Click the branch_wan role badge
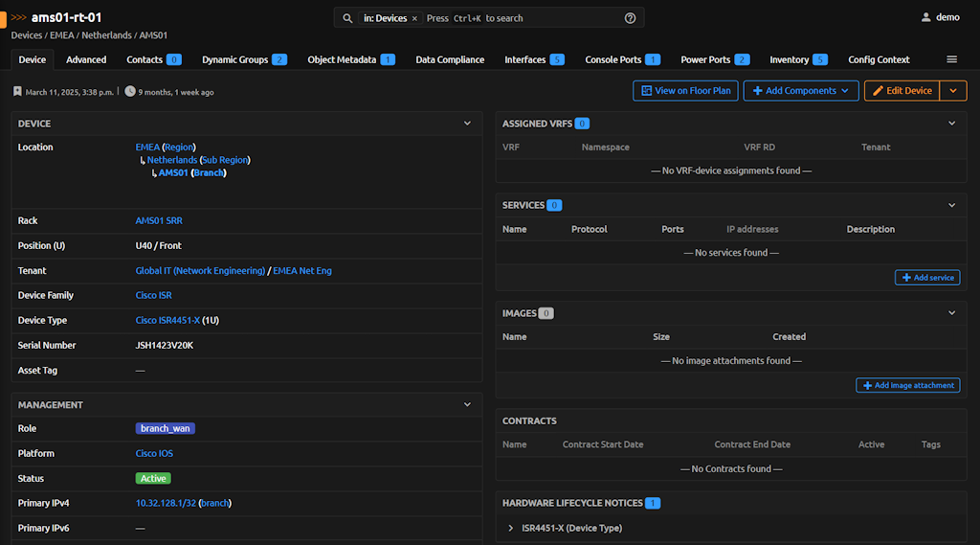Screen dimensions: 980x545 tap(165, 429)
